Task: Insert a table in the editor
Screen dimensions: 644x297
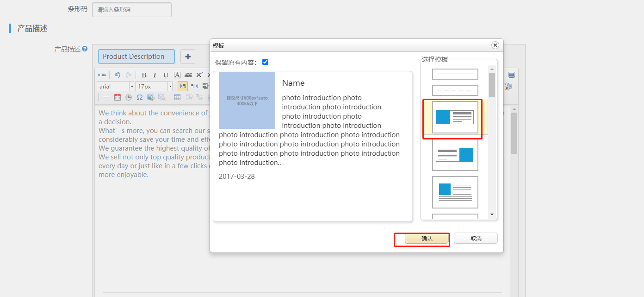Action: pos(177,97)
